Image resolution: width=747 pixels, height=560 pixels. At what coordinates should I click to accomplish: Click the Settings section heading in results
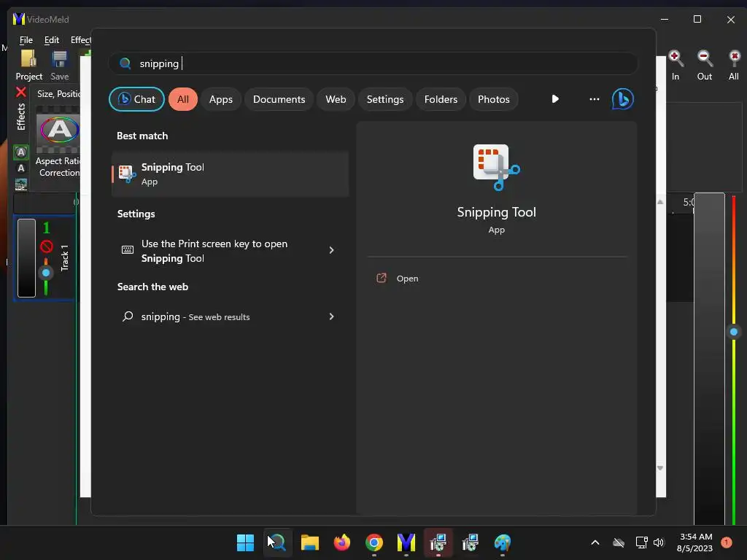136,214
